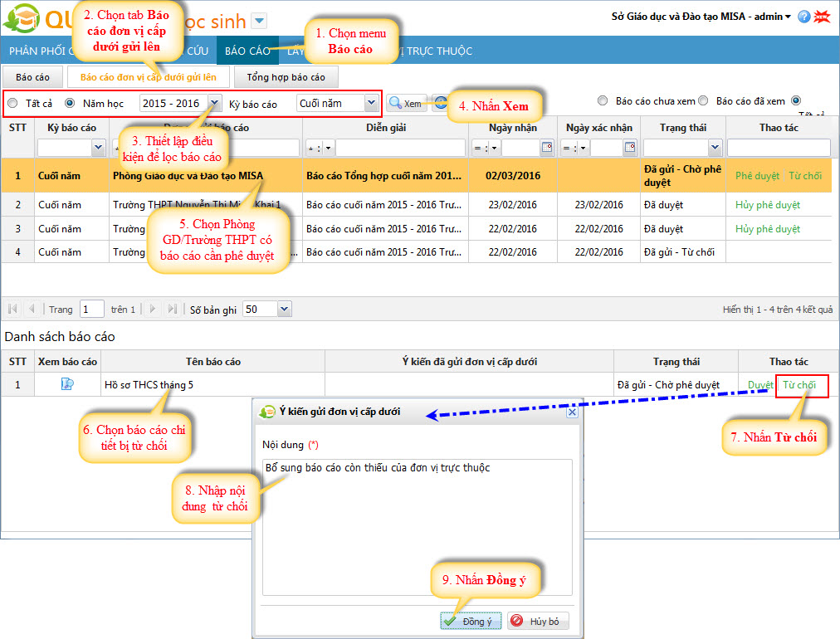840x639 pixels.
Task: Click Báo cáo Tổng hợp cuối năm description cell
Action: pyautogui.click(x=385, y=176)
